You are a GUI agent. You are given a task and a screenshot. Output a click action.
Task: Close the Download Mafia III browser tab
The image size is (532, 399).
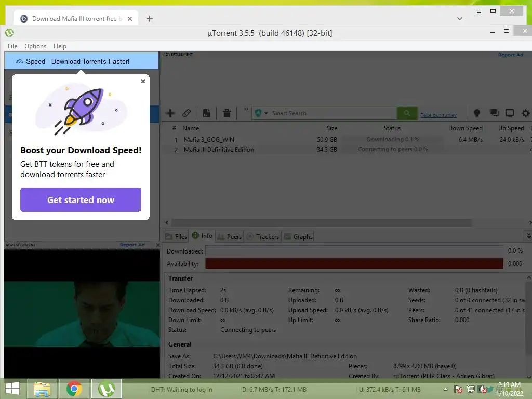coord(129,19)
